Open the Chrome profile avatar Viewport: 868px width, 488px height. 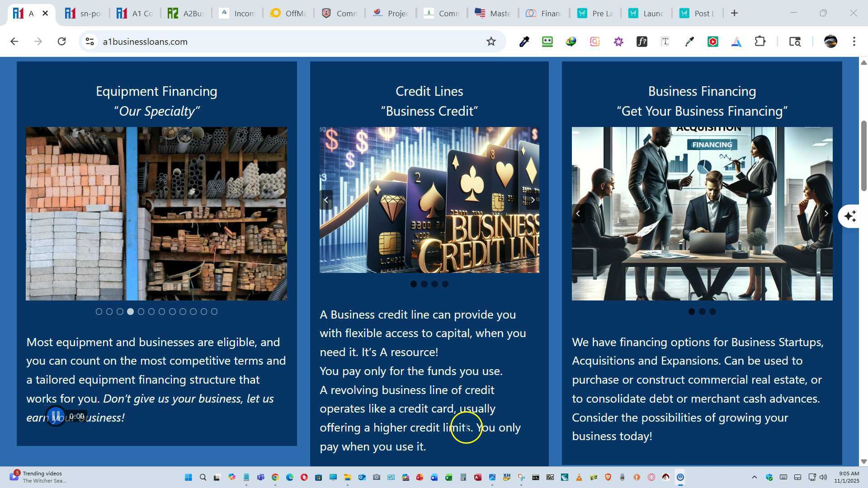pyautogui.click(x=830, y=42)
